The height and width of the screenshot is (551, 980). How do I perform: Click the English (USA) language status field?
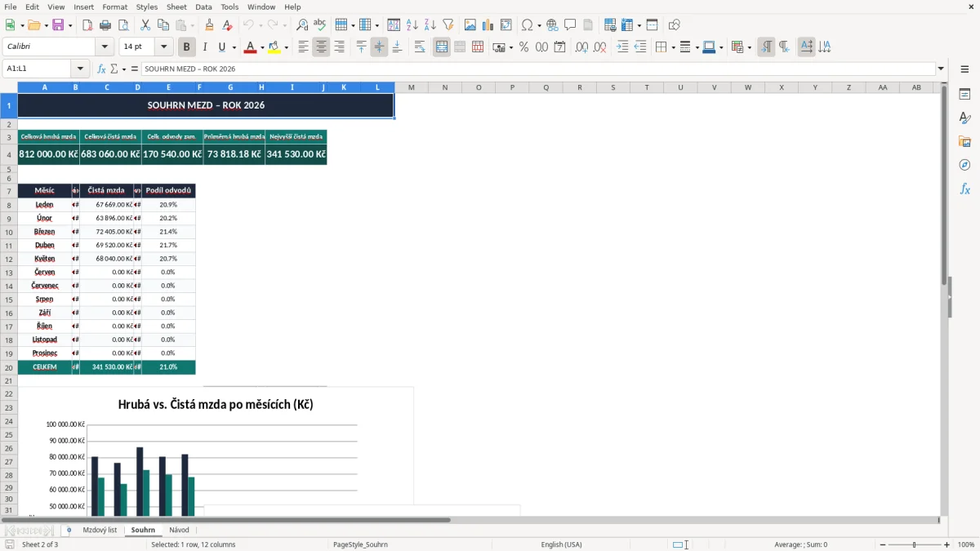point(562,544)
